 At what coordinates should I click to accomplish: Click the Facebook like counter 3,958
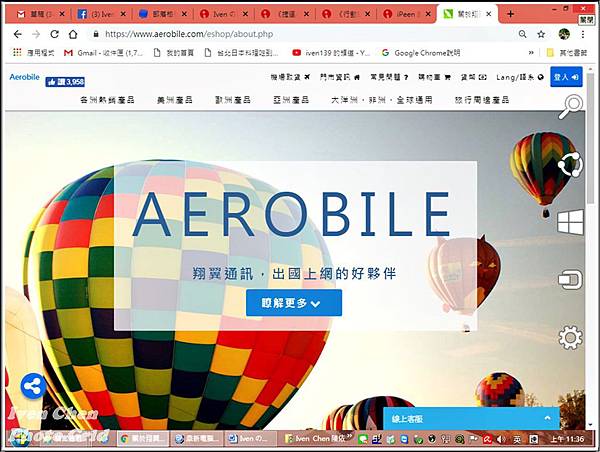pos(65,82)
